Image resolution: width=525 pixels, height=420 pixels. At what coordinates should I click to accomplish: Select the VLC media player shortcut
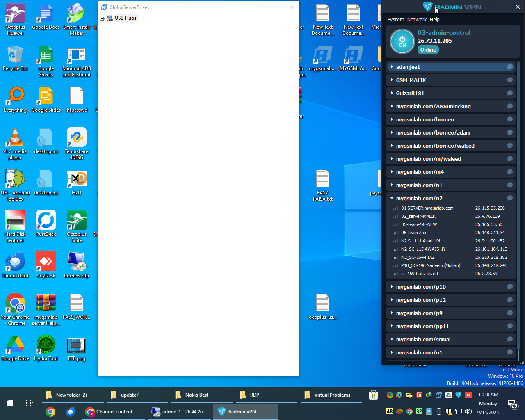(15, 144)
